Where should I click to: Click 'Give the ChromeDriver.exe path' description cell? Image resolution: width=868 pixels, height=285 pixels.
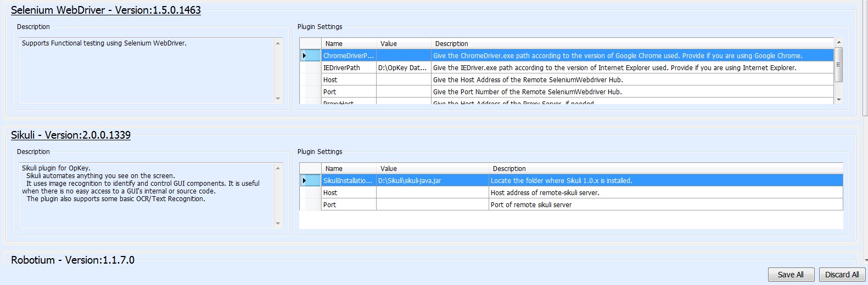[x=632, y=55]
